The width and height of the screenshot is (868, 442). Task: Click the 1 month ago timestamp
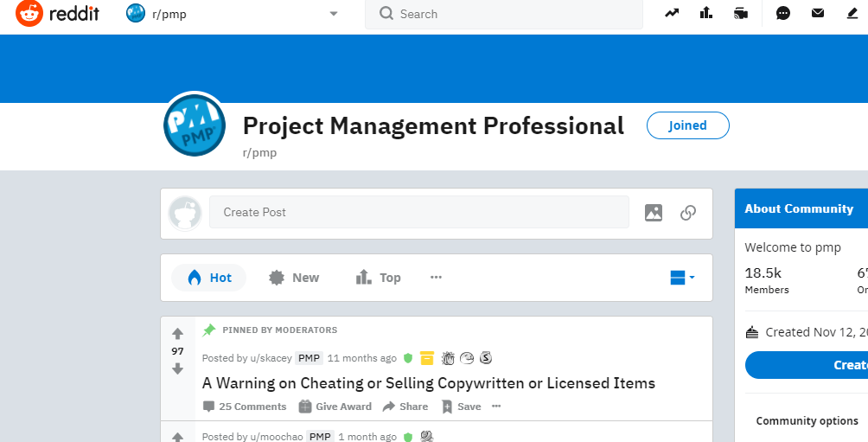point(367,437)
